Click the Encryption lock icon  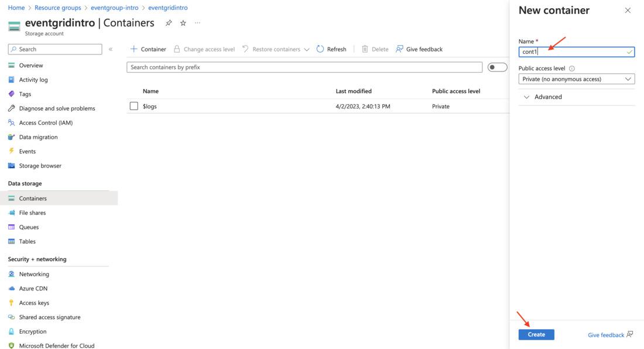pyautogui.click(x=12, y=331)
